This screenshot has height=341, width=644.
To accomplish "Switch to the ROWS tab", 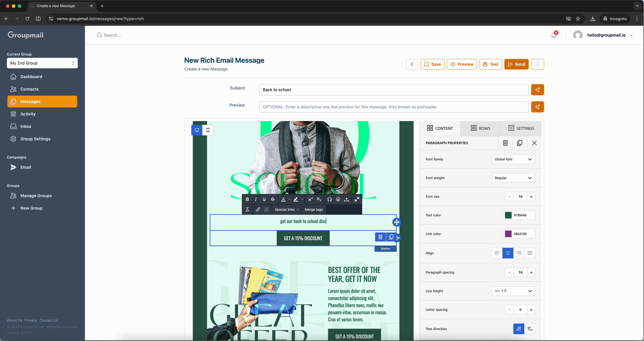I will pyautogui.click(x=480, y=128).
